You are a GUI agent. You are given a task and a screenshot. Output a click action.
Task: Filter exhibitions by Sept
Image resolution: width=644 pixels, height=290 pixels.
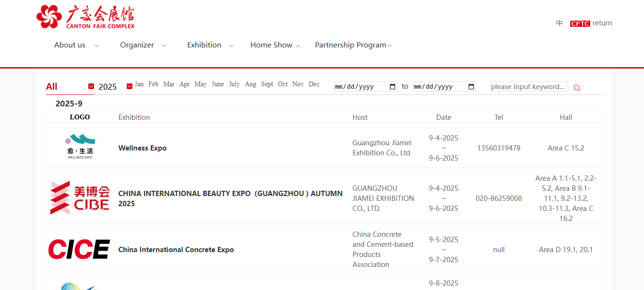267,84
